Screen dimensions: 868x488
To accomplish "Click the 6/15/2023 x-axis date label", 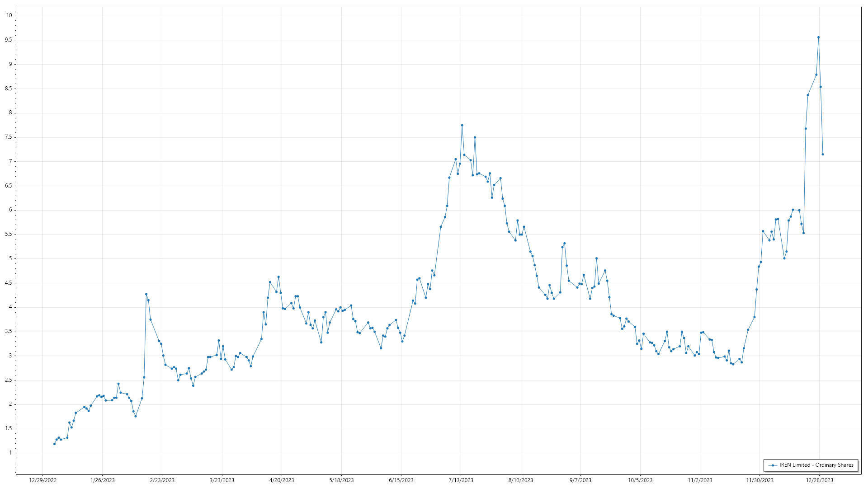I will pyautogui.click(x=401, y=480).
